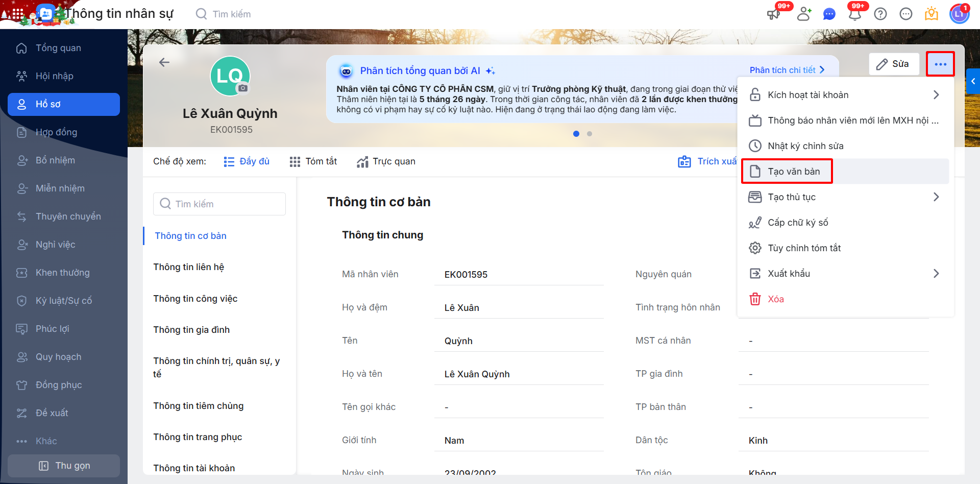Open the chat messenger icon
Image resolution: width=980 pixels, height=484 pixels.
click(829, 14)
